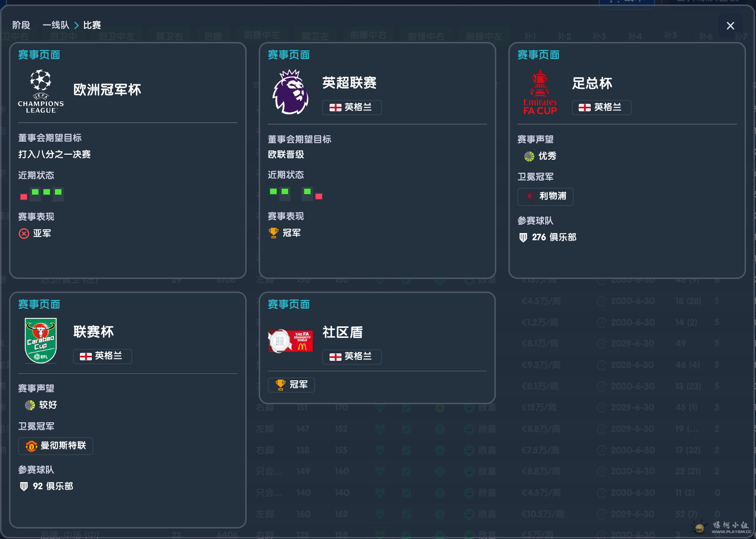Click the red X icon beside 亚军
The height and width of the screenshot is (539, 756).
pos(24,234)
